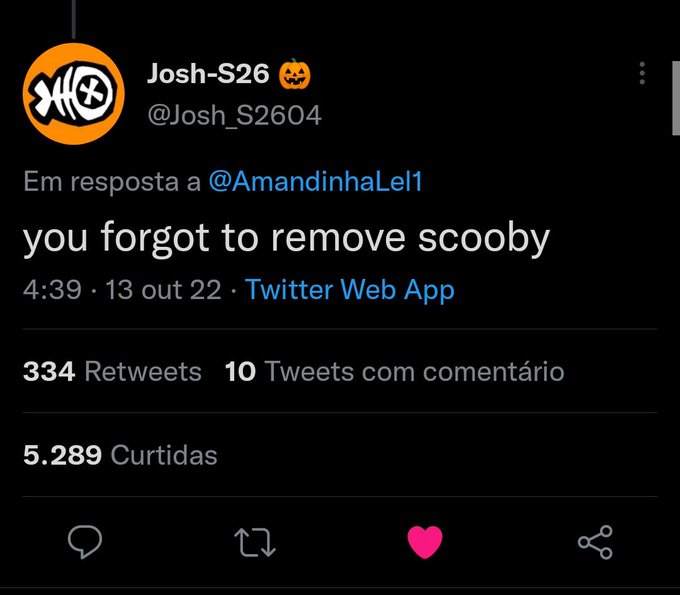Click the tweet text about scooby
This screenshot has width=680, height=595.
pos(286,239)
